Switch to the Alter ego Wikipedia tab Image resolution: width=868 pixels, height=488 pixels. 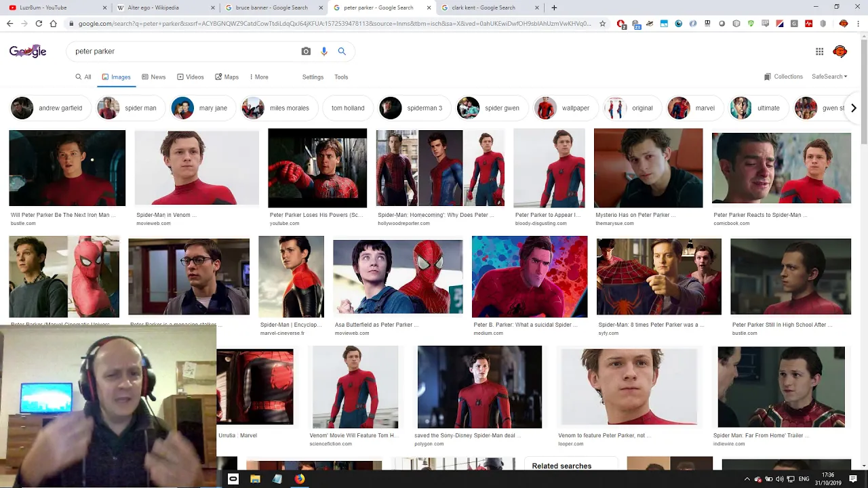point(165,7)
